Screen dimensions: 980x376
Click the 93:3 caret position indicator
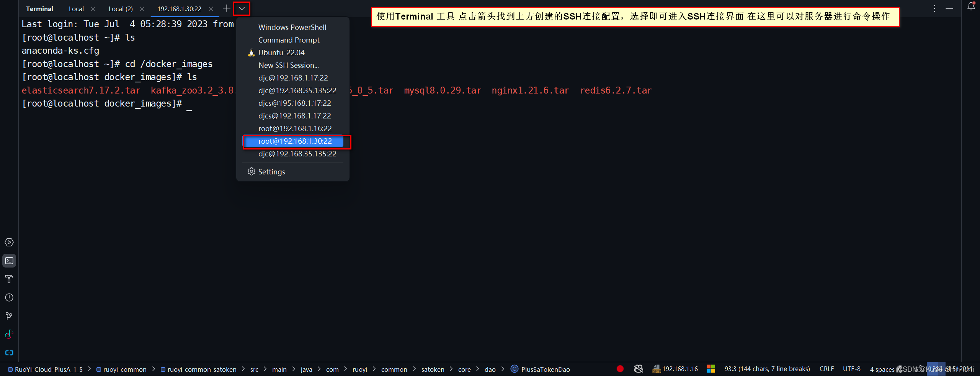point(767,369)
